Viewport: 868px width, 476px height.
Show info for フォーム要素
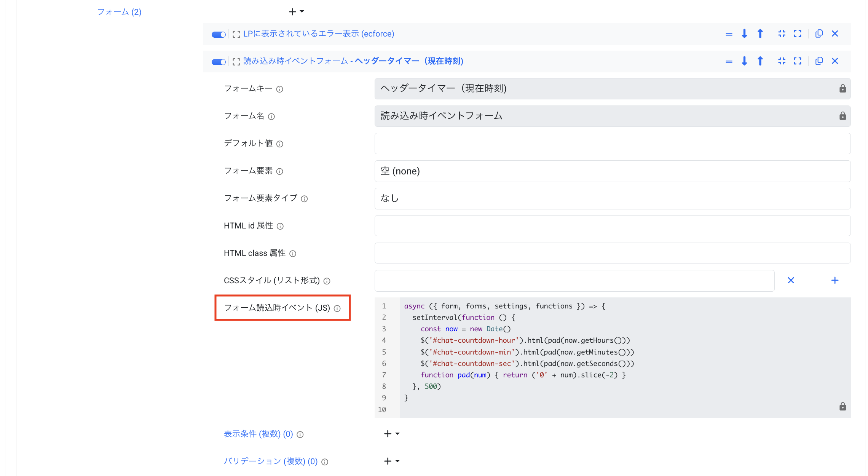click(x=279, y=171)
